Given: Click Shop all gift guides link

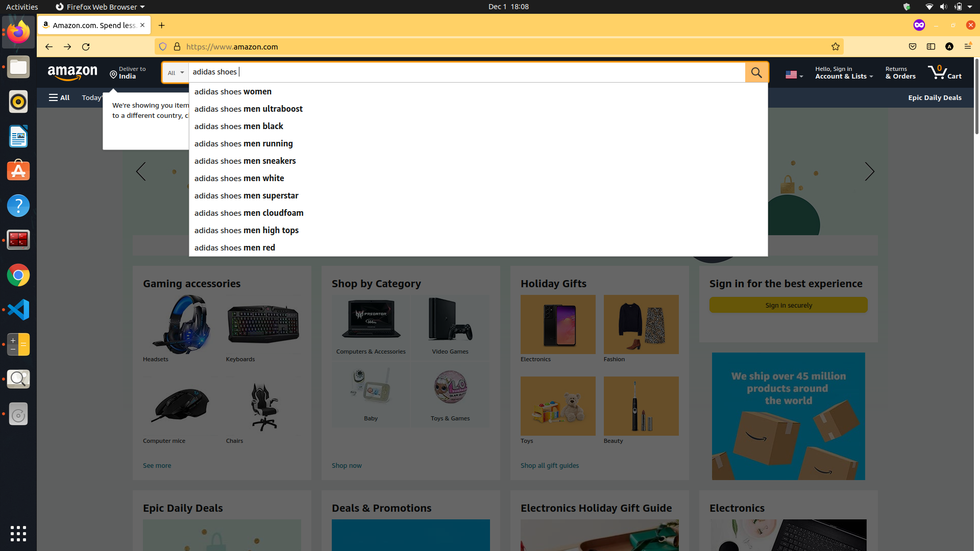Looking at the screenshot, I should tap(550, 465).
